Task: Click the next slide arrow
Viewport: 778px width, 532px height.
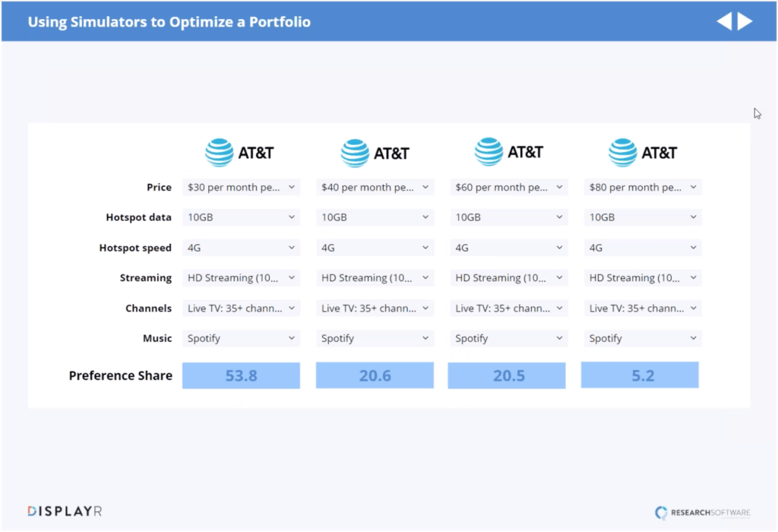Action: [x=745, y=21]
